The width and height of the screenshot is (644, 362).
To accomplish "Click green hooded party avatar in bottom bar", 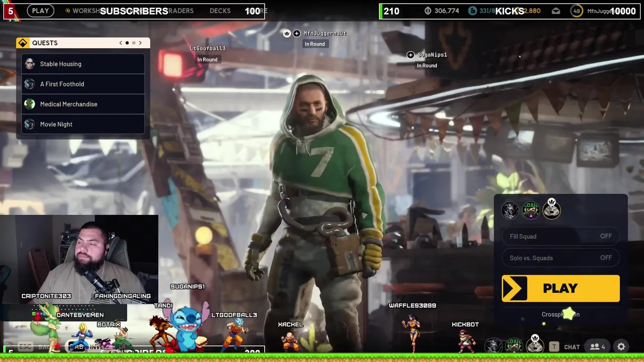I will click(514, 346).
